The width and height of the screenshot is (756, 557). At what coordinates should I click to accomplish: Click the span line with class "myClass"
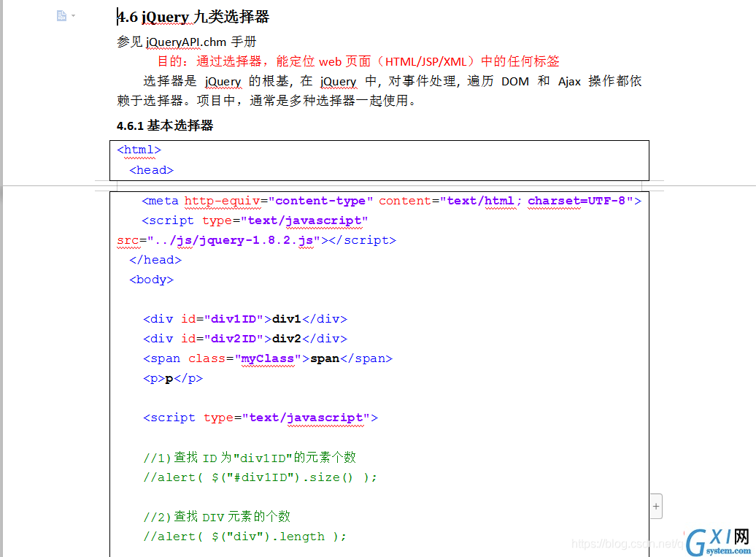(268, 358)
